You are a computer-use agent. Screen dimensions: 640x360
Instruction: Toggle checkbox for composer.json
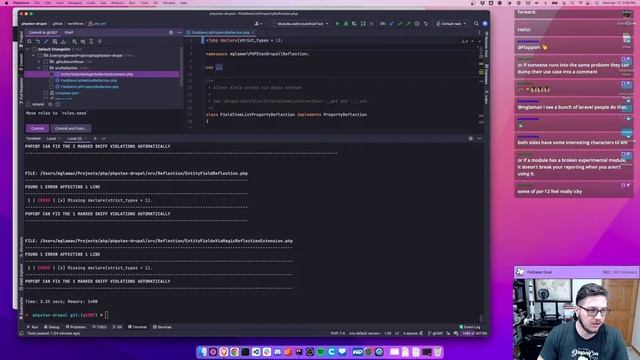pos(46,93)
